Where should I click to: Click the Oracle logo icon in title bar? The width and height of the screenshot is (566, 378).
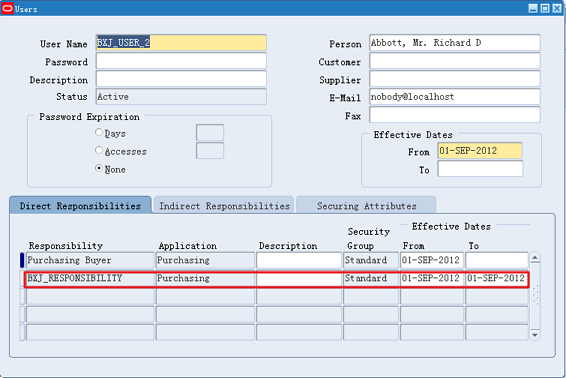(7, 8)
